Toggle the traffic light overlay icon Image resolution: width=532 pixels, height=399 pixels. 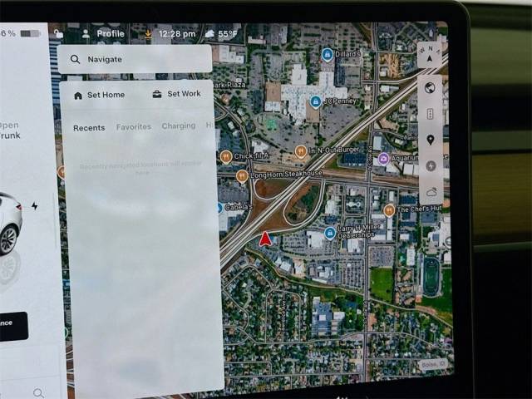click(x=430, y=114)
